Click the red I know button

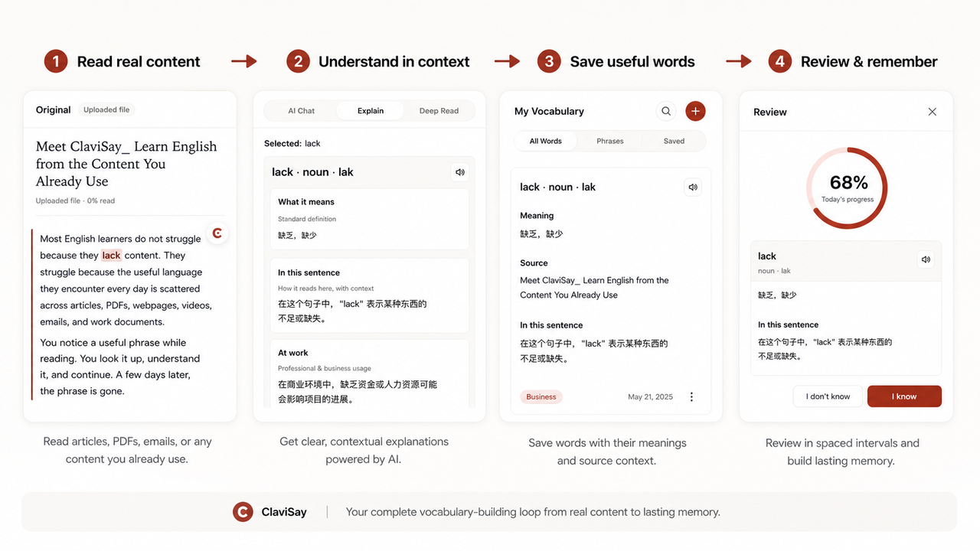coord(904,396)
